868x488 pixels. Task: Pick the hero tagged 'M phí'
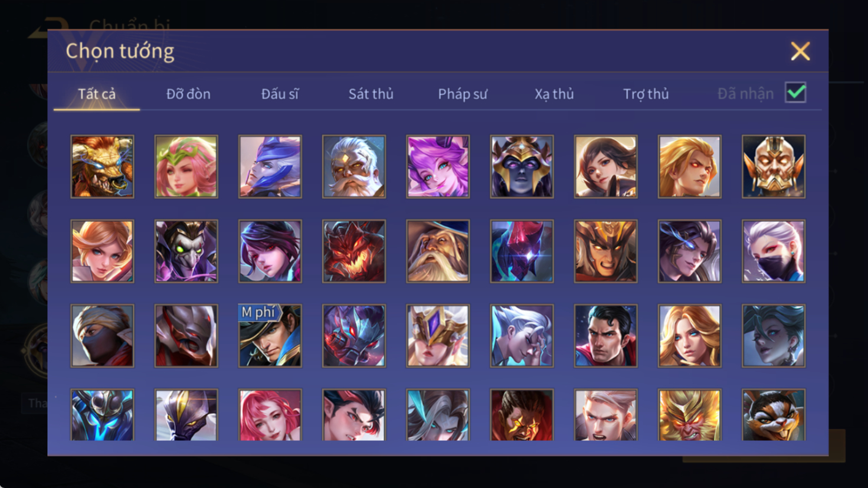pyautogui.click(x=270, y=336)
